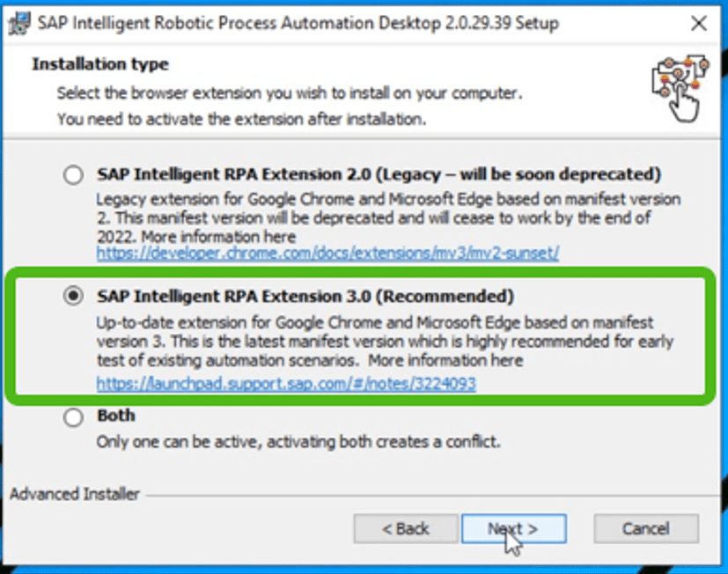Select the Both radio button
This screenshot has width=728, height=574.
click(x=74, y=417)
